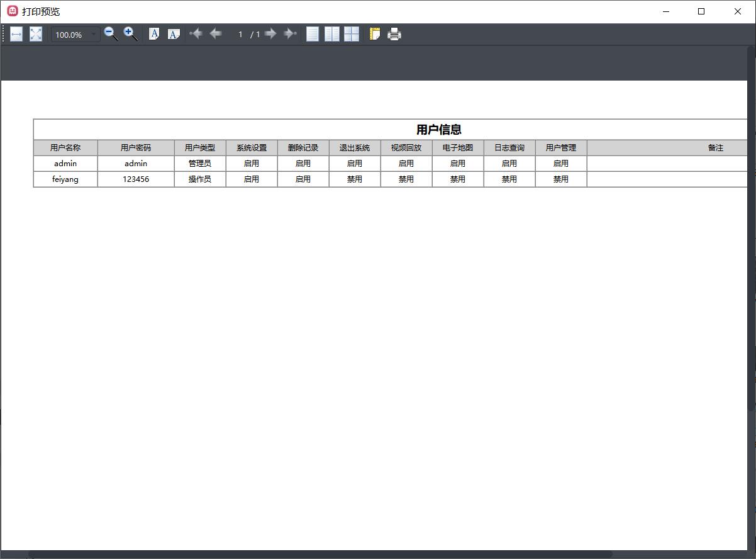Set landscape page orientation
Image resolution: width=756 pixels, height=559 pixels.
(174, 34)
